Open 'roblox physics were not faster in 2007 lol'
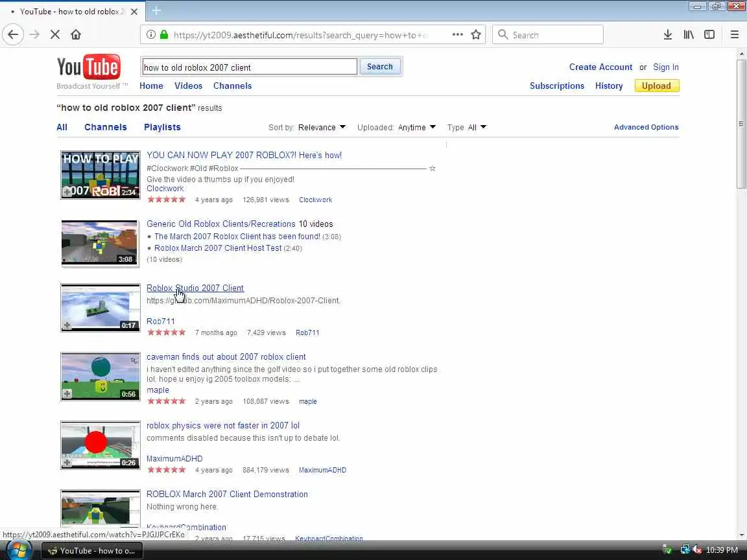This screenshot has height=560, width=747. 223,425
